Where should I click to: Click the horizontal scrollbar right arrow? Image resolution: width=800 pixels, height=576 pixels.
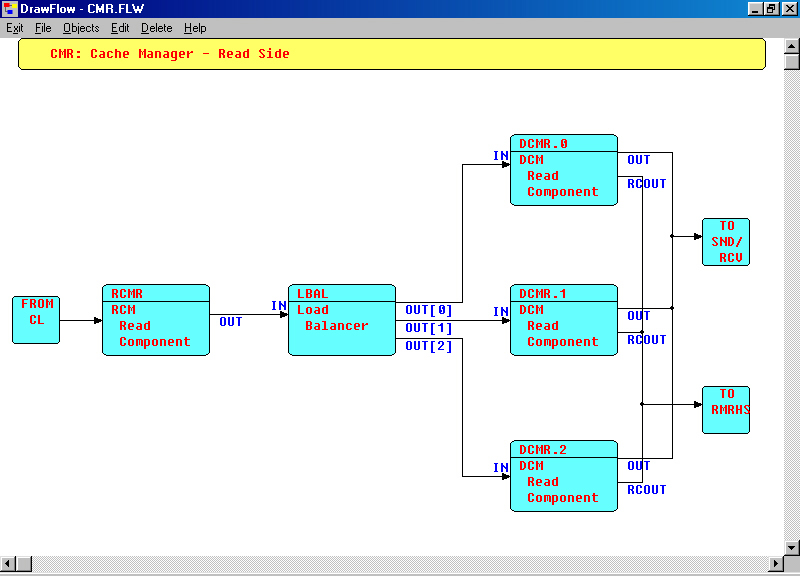776,564
